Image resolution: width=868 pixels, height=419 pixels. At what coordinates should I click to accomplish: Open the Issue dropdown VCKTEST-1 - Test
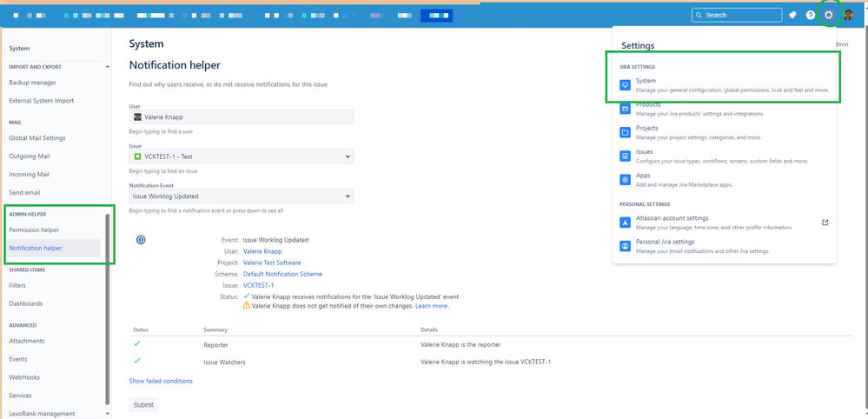coord(242,156)
